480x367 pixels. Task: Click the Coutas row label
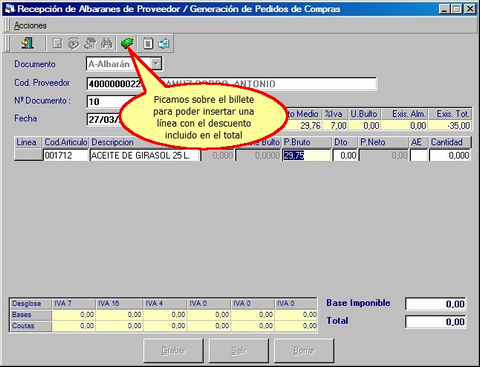[x=31, y=326]
